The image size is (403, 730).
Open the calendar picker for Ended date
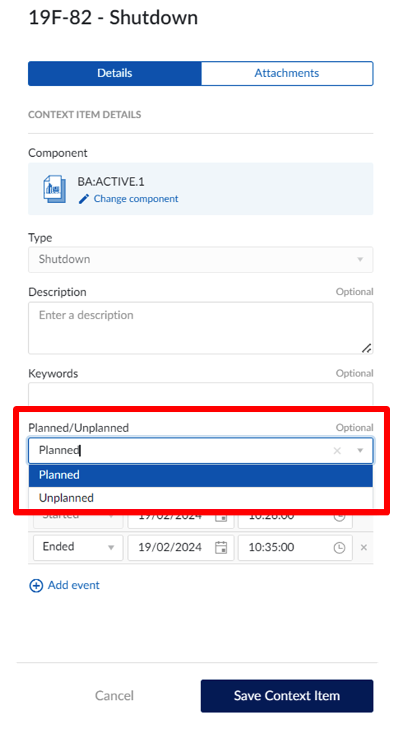pos(221,548)
